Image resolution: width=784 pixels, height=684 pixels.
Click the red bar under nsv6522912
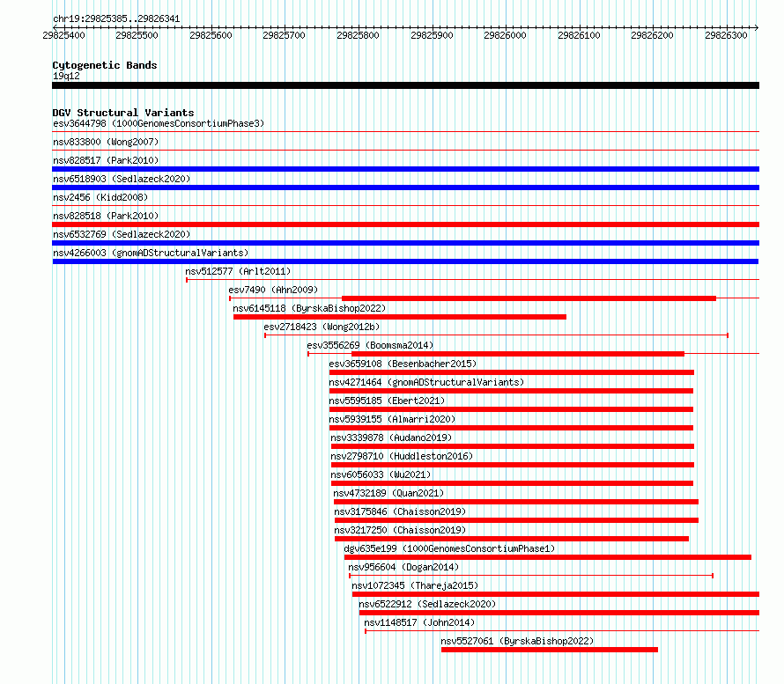coord(559,613)
